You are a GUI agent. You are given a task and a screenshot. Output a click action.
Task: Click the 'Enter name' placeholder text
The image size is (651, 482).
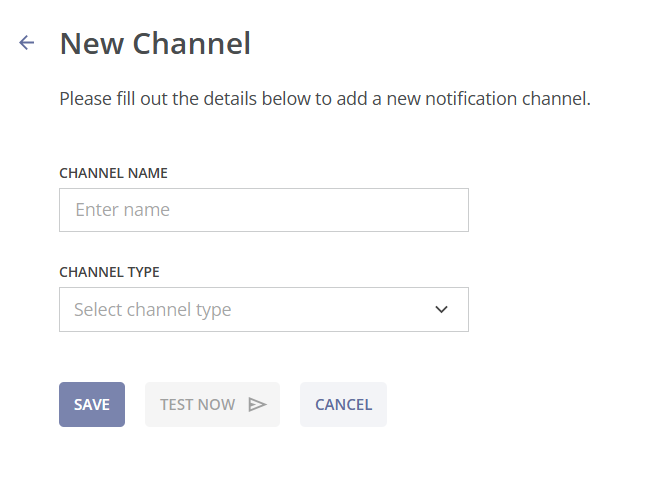122,210
